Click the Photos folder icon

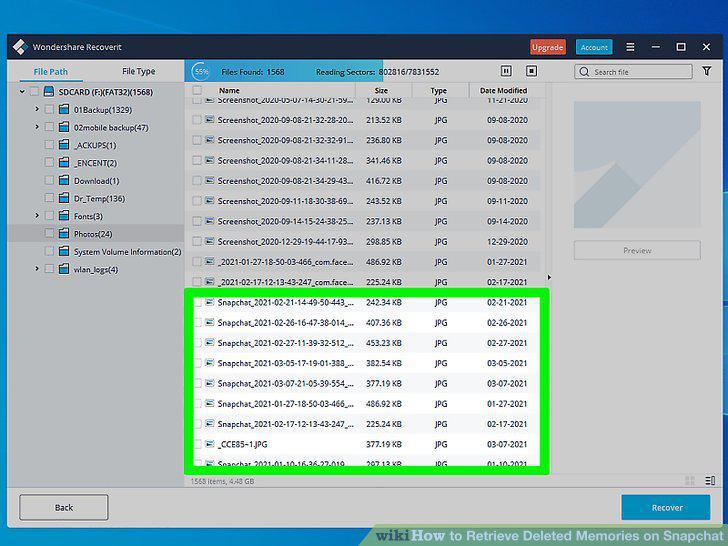coord(64,234)
